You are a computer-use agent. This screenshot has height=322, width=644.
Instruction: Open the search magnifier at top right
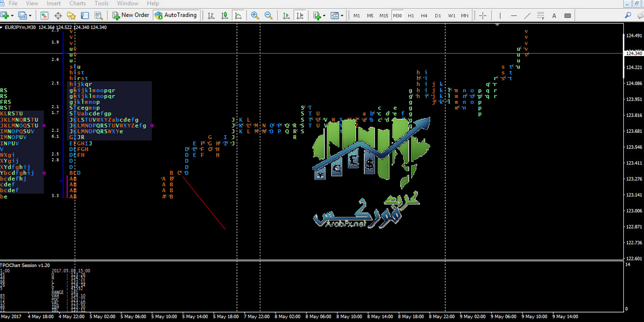628,15
